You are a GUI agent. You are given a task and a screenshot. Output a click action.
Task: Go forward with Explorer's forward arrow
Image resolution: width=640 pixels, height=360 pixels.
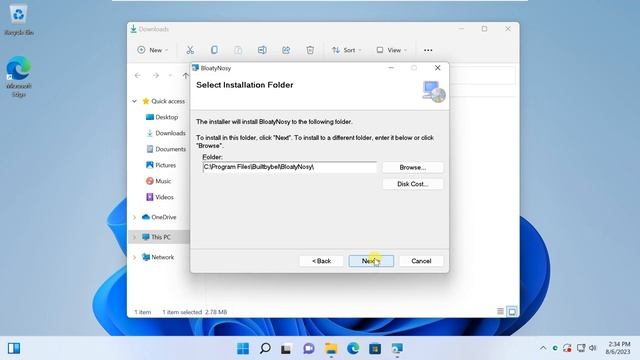pyautogui.click(x=156, y=76)
